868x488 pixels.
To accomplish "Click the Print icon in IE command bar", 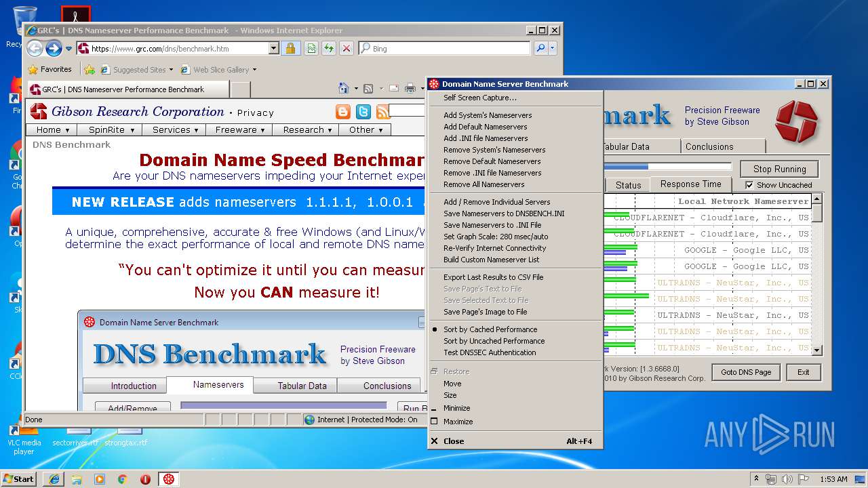I will pos(410,89).
